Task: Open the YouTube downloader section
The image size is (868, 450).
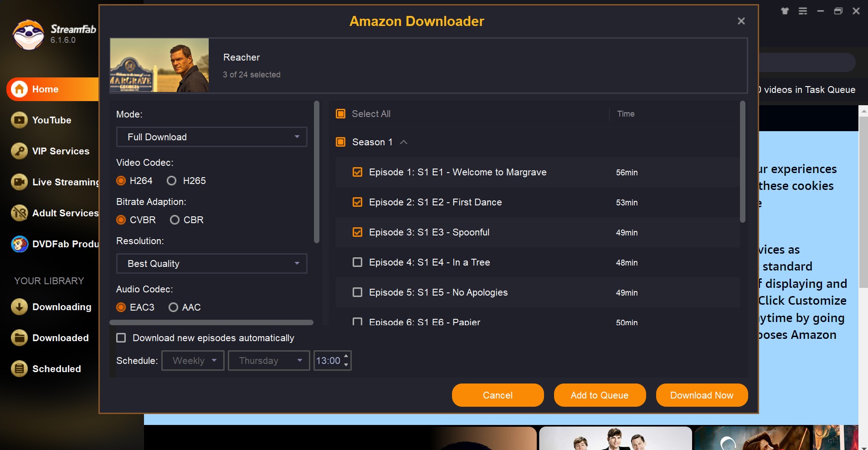Action: [18, 120]
